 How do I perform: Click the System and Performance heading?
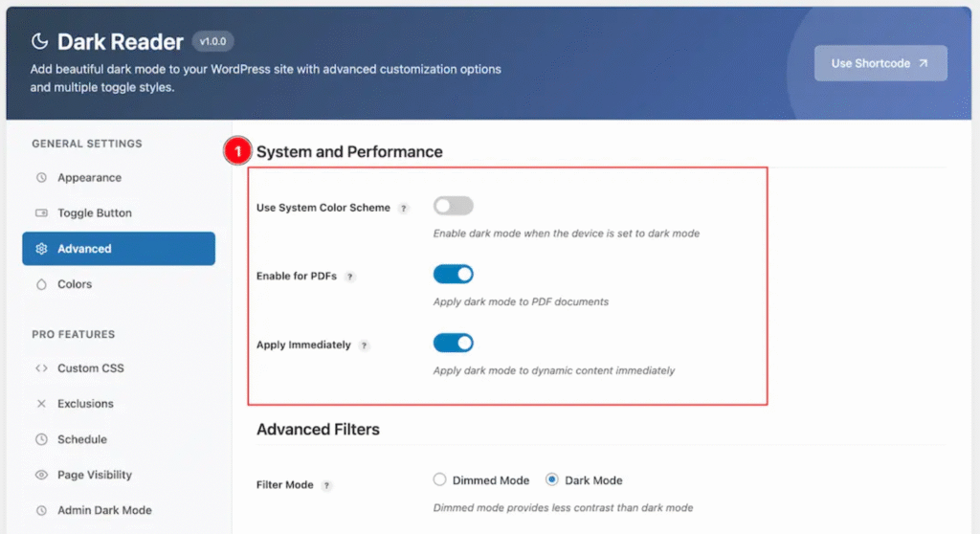click(349, 152)
